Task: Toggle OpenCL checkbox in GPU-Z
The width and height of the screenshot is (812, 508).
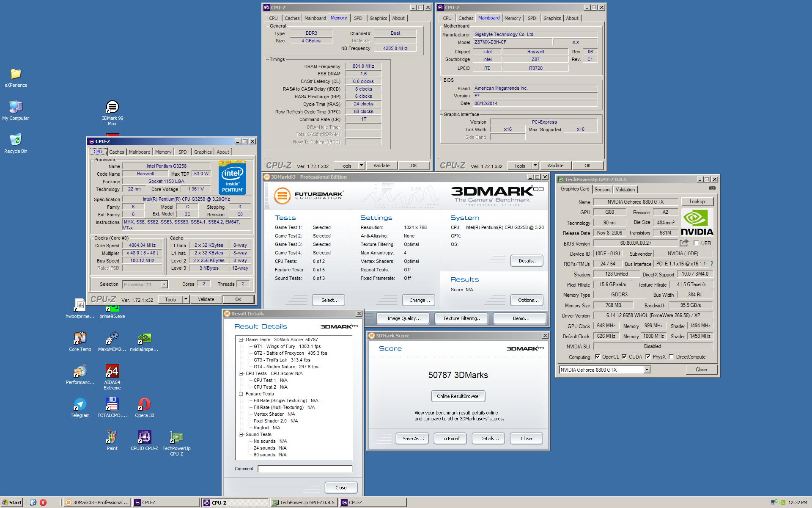Action: pos(597,356)
